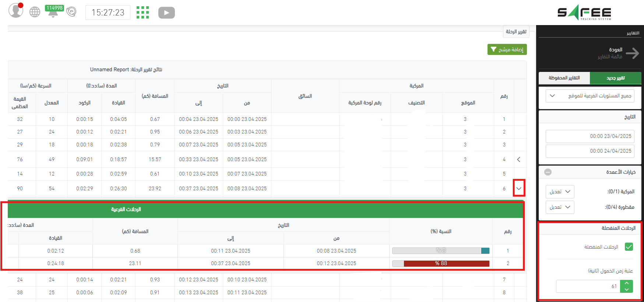644x302 pixels.
Task: Open notifications bell with 114998 badge
Action: 53,12
